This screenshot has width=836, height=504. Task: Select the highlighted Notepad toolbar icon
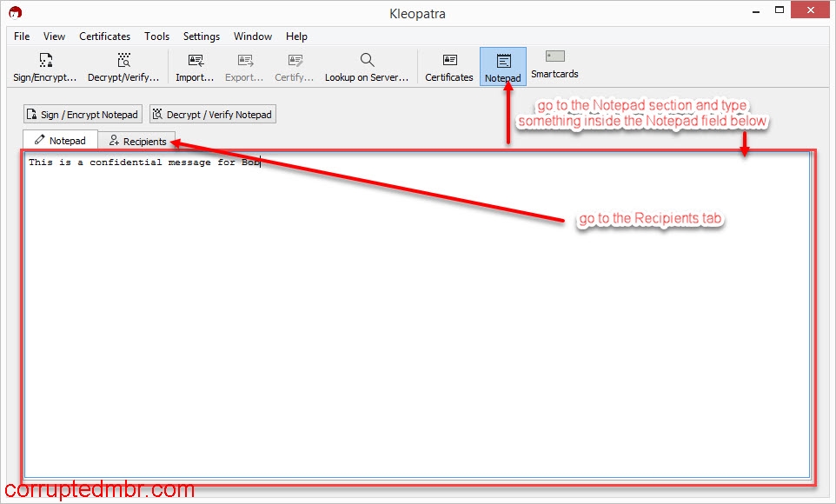(x=502, y=65)
